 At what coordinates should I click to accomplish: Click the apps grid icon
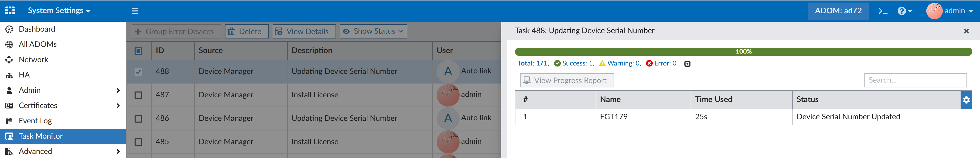pos(10,11)
